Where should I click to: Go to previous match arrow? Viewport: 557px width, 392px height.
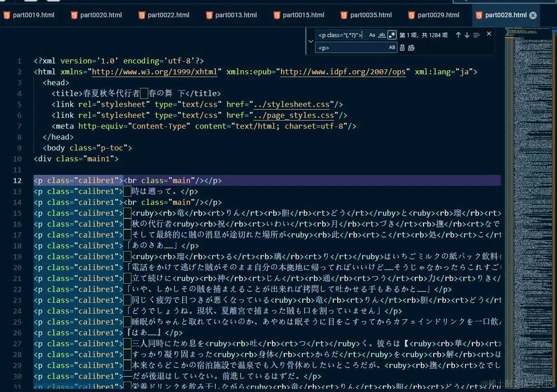458,35
